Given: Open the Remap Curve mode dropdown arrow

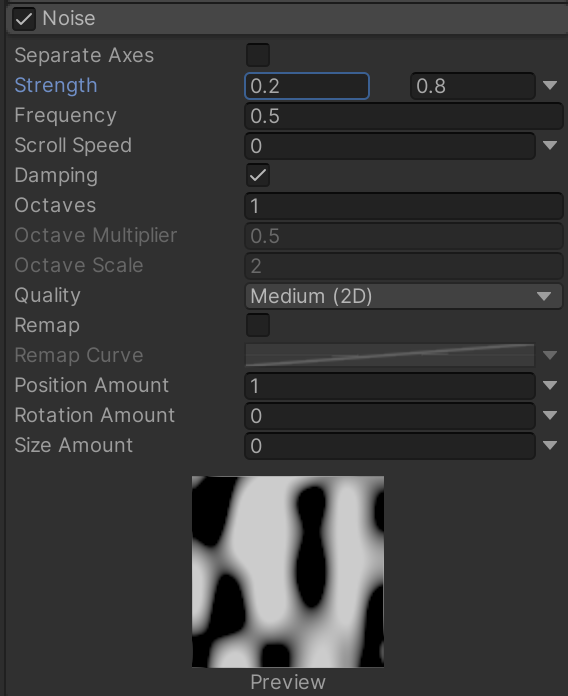Looking at the screenshot, I should click(x=550, y=355).
